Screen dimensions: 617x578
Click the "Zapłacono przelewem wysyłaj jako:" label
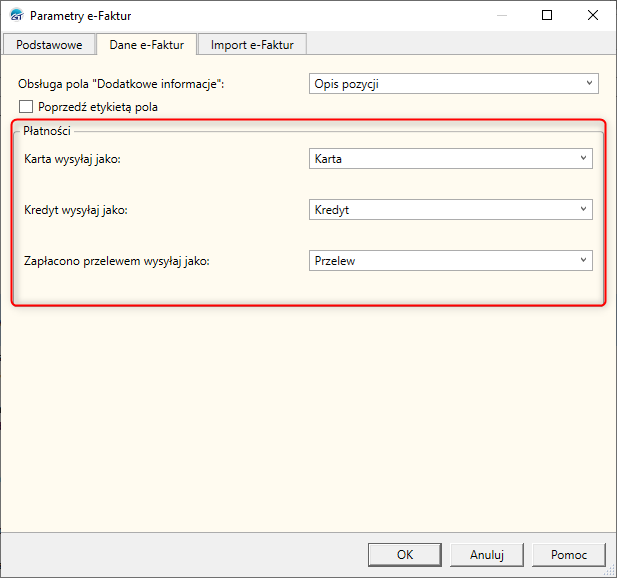(x=123, y=261)
